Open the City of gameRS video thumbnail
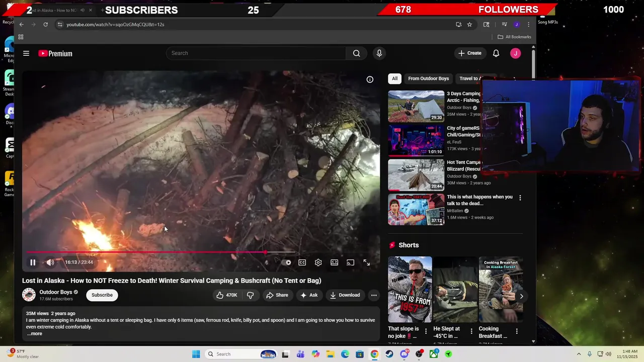Viewport: 644px width, 362px height. click(x=416, y=140)
